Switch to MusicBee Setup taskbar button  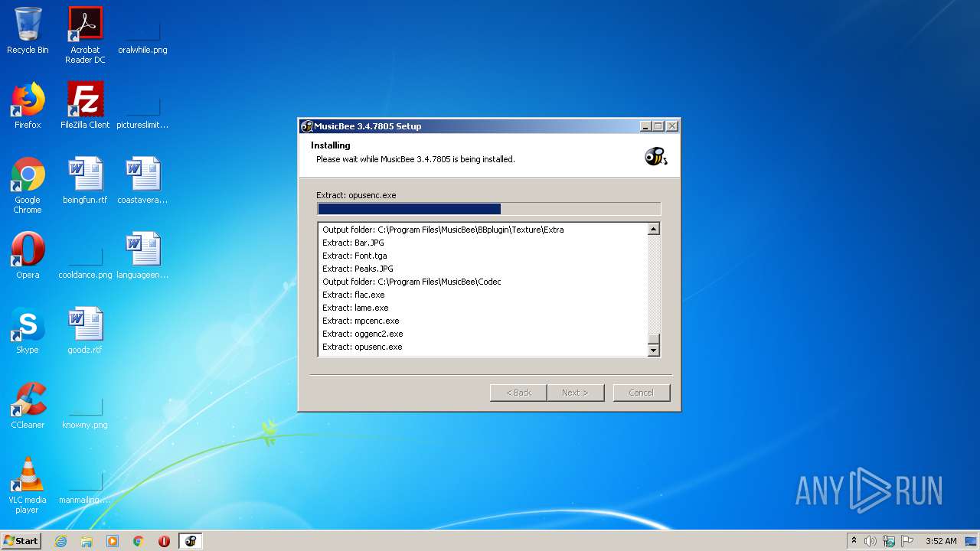coord(191,541)
